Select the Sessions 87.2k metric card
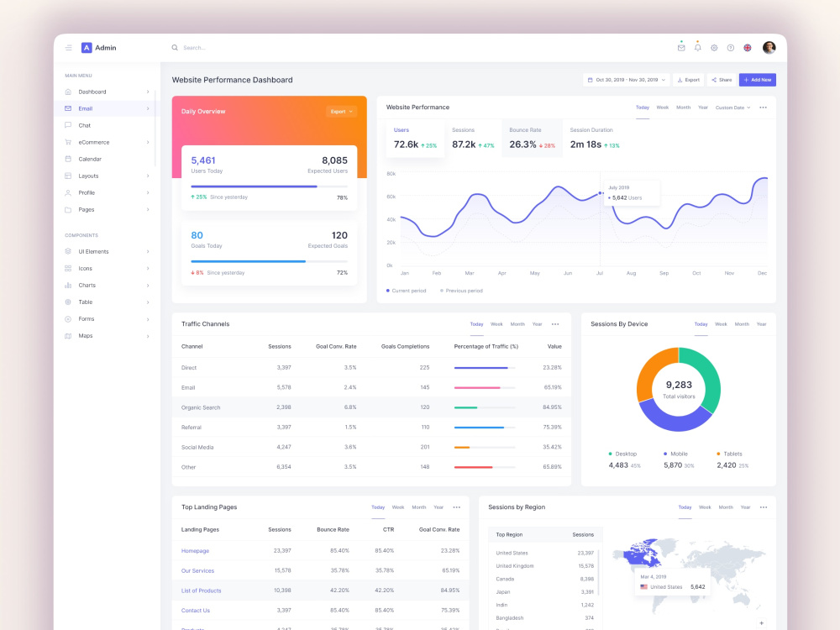The height and width of the screenshot is (630, 840). pyautogui.click(x=473, y=139)
